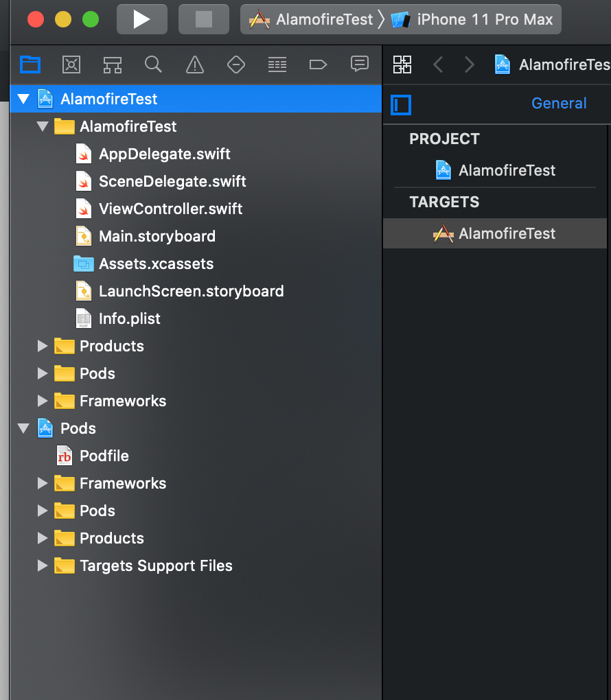Run the project with the Play button
This screenshot has height=700, width=611.
click(141, 19)
